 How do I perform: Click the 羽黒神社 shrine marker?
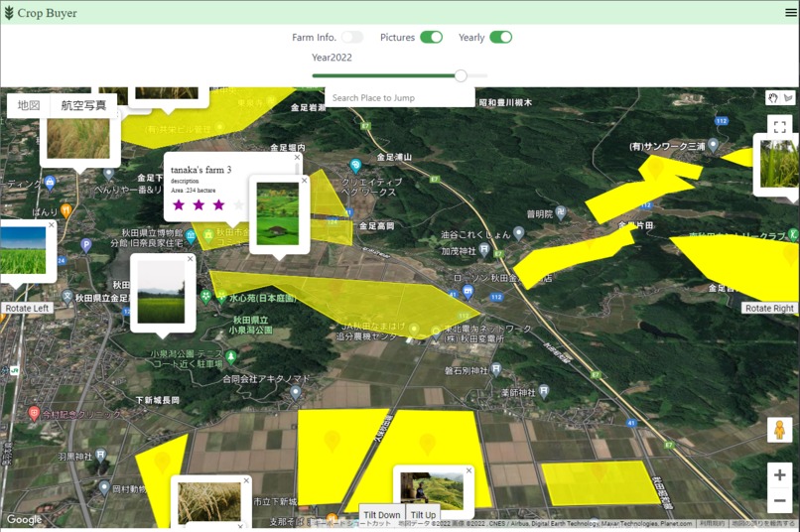coord(101,454)
